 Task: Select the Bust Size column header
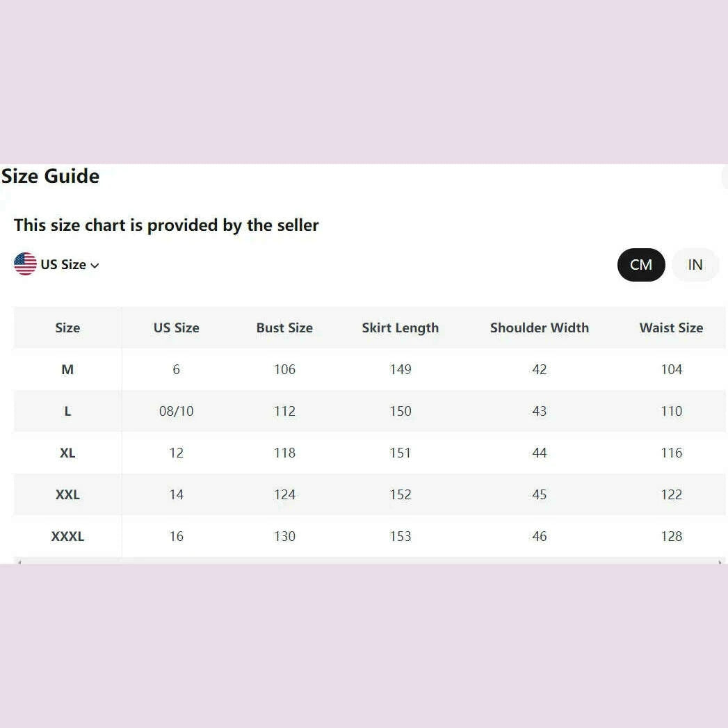pos(284,327)
